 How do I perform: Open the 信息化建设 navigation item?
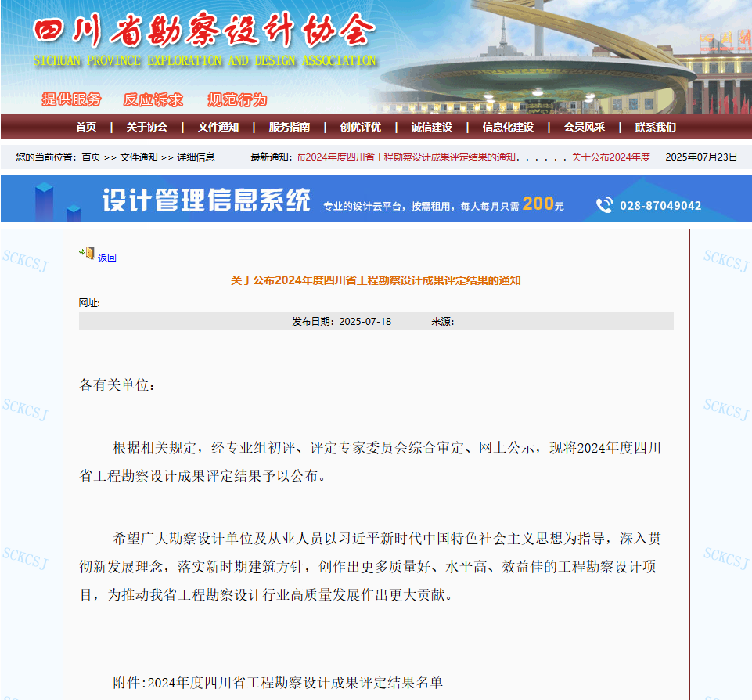pos(508,127)
